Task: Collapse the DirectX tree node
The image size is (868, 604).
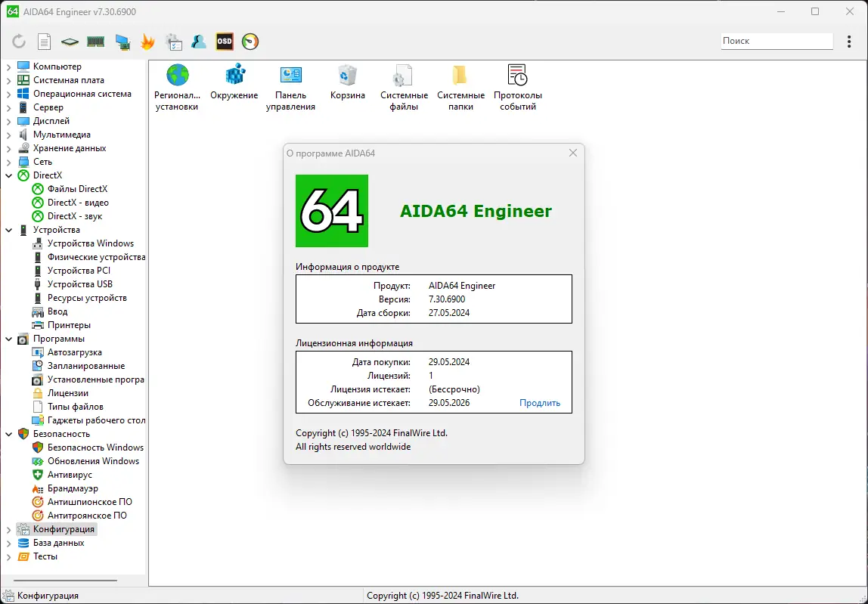Action: 9,175
